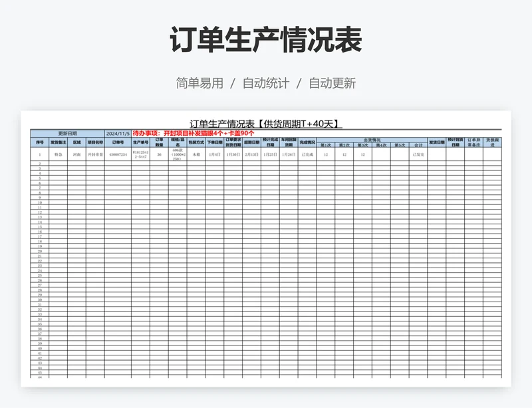Select the 车间回复货期 column header
This screenshot has height=408, width=532.
tap(289, 142)
